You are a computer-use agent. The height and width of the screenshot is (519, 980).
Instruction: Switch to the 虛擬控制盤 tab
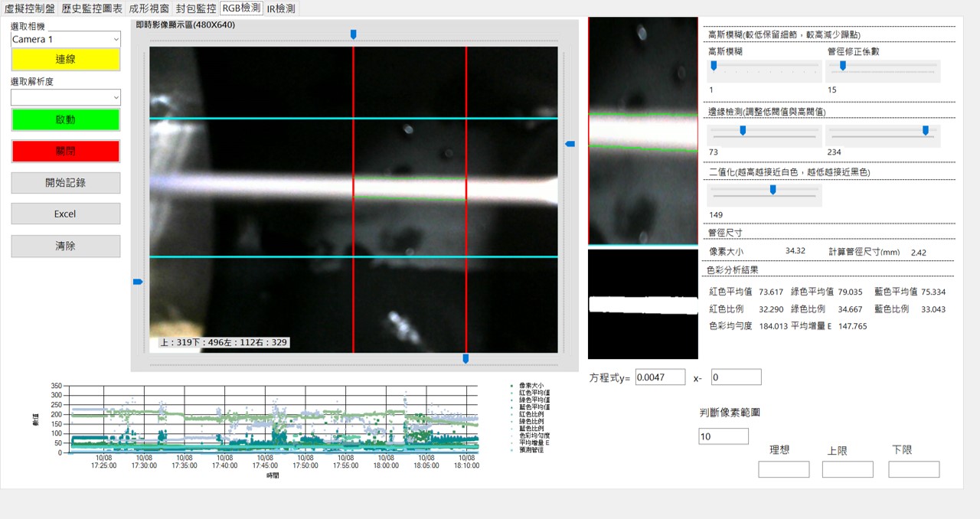coord(29,8)
